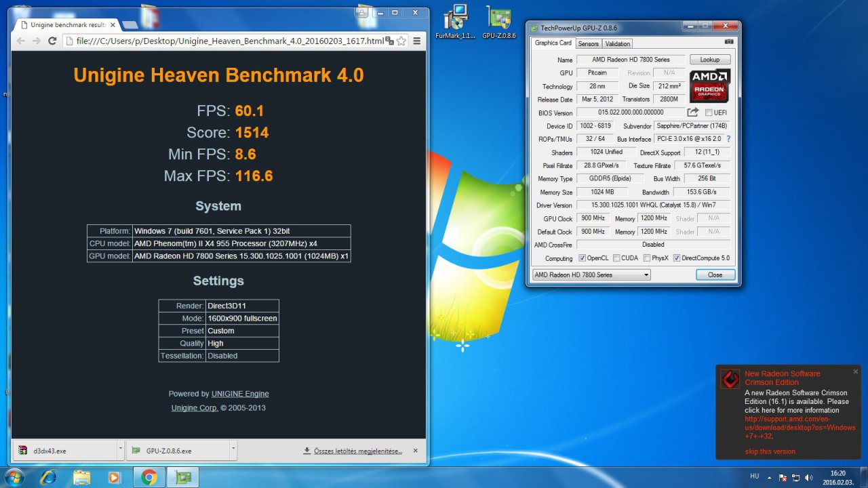The height and width of the screenshot is (488, 868).
Task: Click the Bus Interface question mark
Action: 728,139
